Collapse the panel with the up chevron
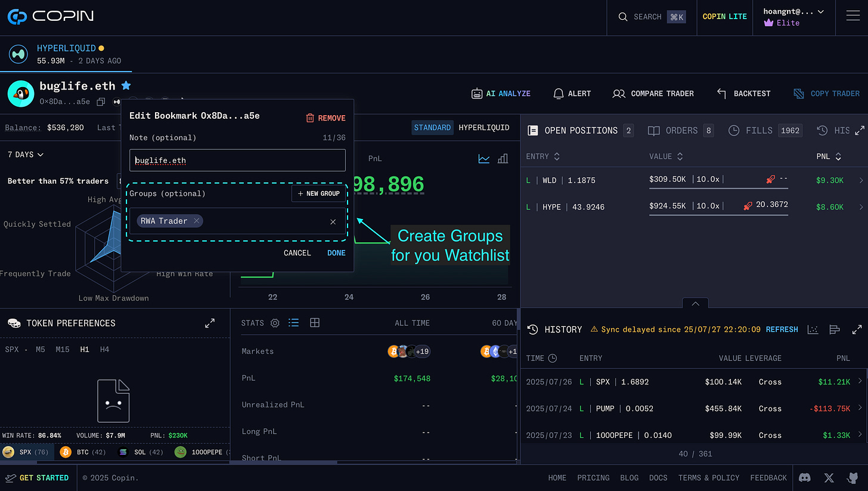This screenshot has height=491, width=868. click(695, 303)
